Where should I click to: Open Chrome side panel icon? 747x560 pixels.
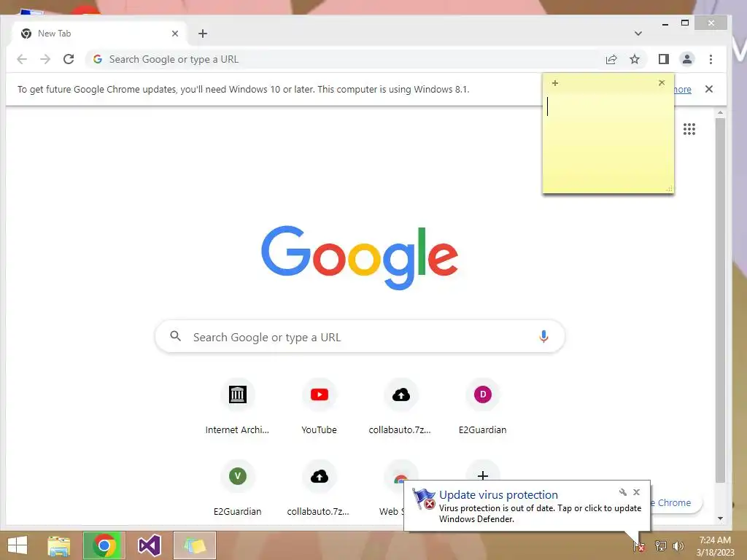(x=664, y=59)
